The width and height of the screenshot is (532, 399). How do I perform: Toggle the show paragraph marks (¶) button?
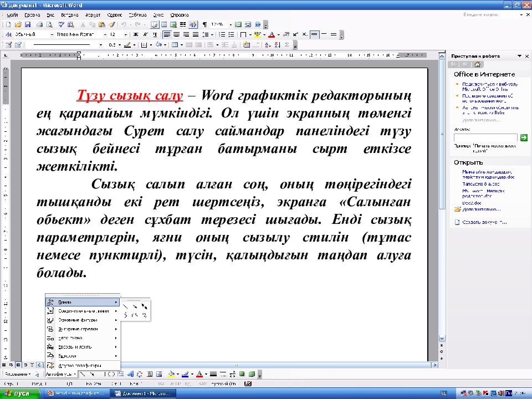(x=204, y=24)
